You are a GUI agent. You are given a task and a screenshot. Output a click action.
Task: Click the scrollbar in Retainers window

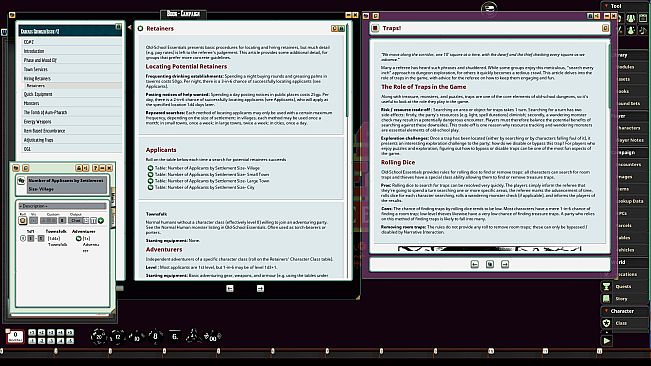347,71
